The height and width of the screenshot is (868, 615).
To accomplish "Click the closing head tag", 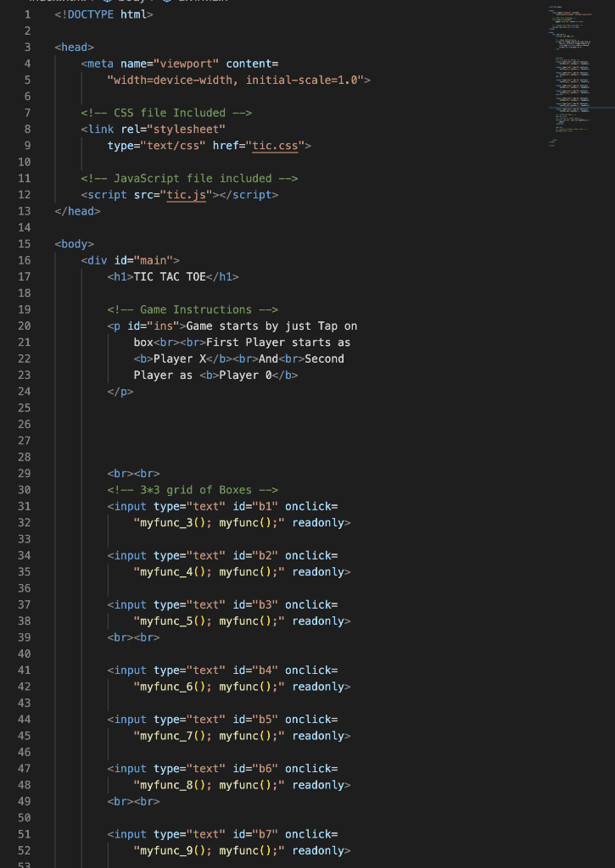I will pos(77,211).
